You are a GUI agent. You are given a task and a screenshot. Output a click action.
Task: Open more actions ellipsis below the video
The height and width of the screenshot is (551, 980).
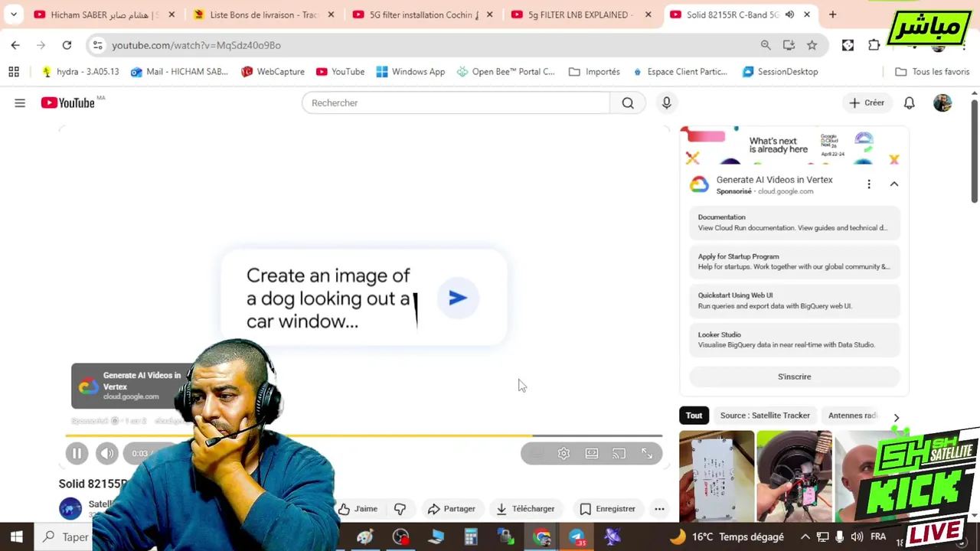pos(659,508)
